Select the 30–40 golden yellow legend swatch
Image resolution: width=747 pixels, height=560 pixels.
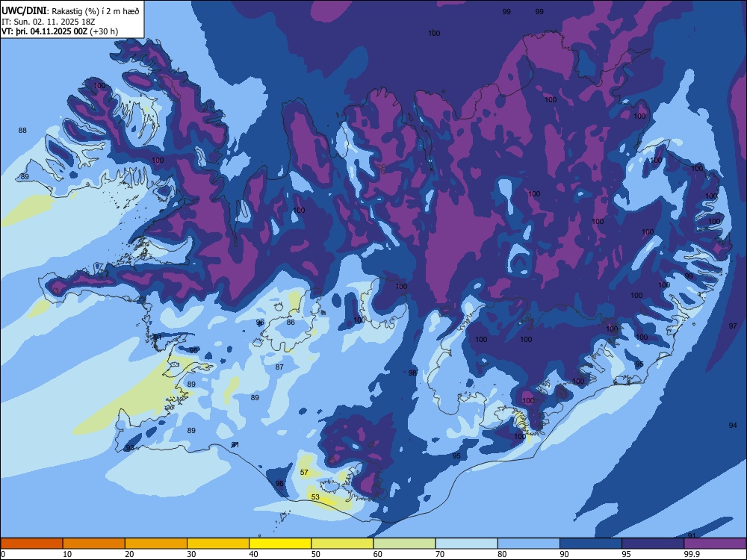218,544
